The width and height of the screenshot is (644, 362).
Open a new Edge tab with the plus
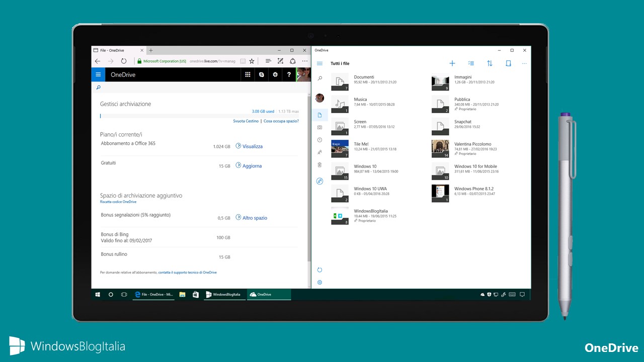(151, 50)
